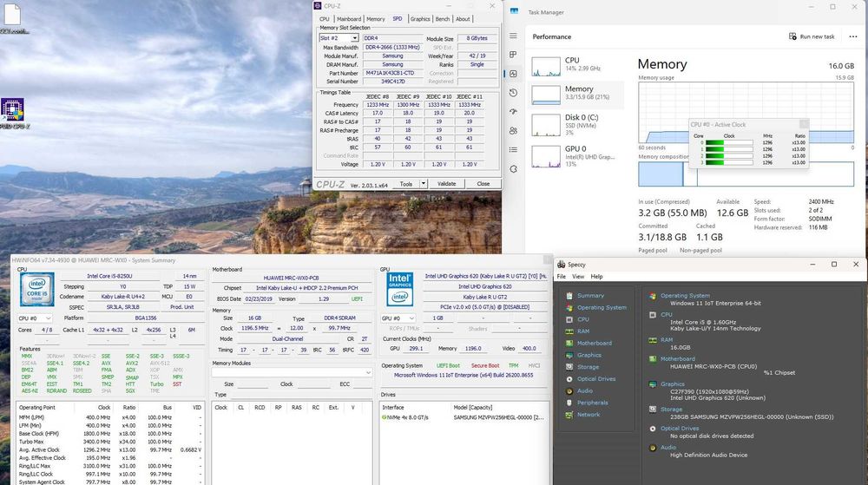Click the Run new task icon
The height and width of the screenshot is (485, 868).
click(x=792, y=36)
